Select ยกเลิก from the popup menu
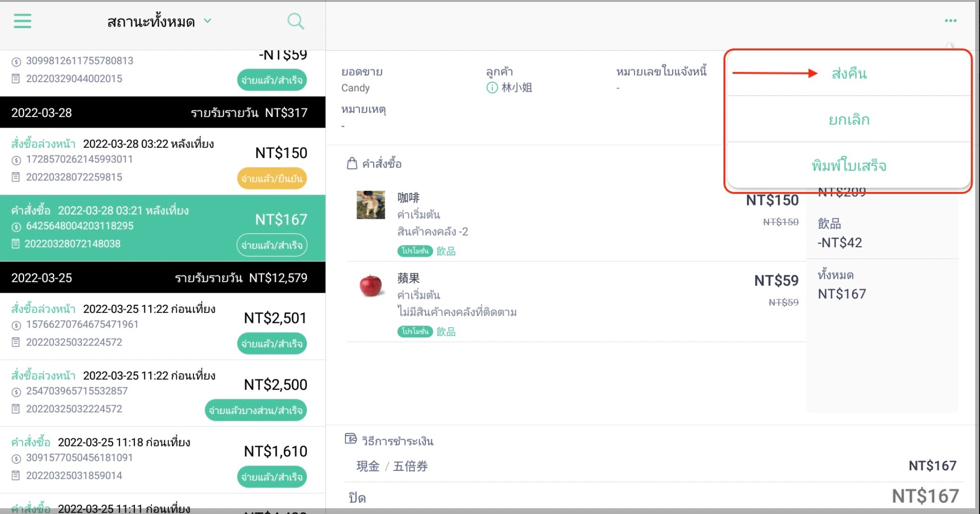 click(x=849, y=120)
